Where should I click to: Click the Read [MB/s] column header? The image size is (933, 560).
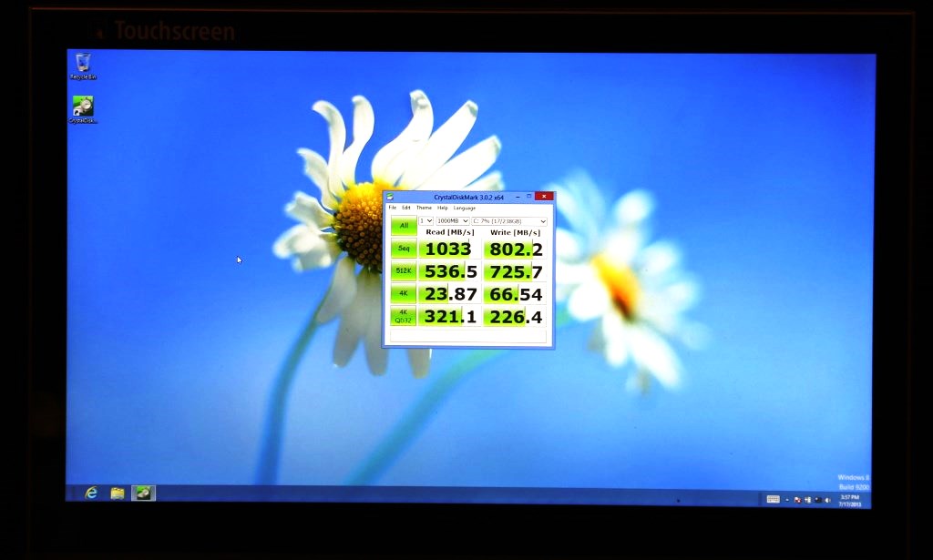coord(450,232)
